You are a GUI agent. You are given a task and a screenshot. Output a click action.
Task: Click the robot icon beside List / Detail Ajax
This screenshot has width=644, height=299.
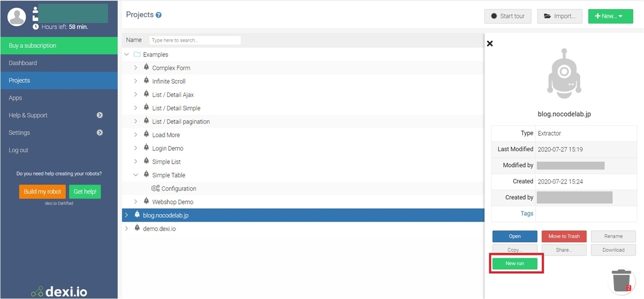[147, 94]
